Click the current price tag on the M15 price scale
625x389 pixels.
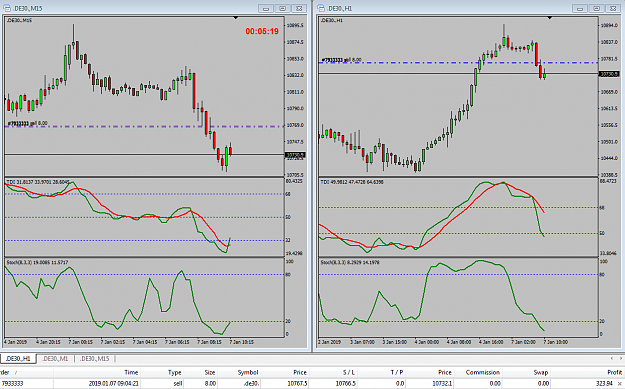(295, 155)
